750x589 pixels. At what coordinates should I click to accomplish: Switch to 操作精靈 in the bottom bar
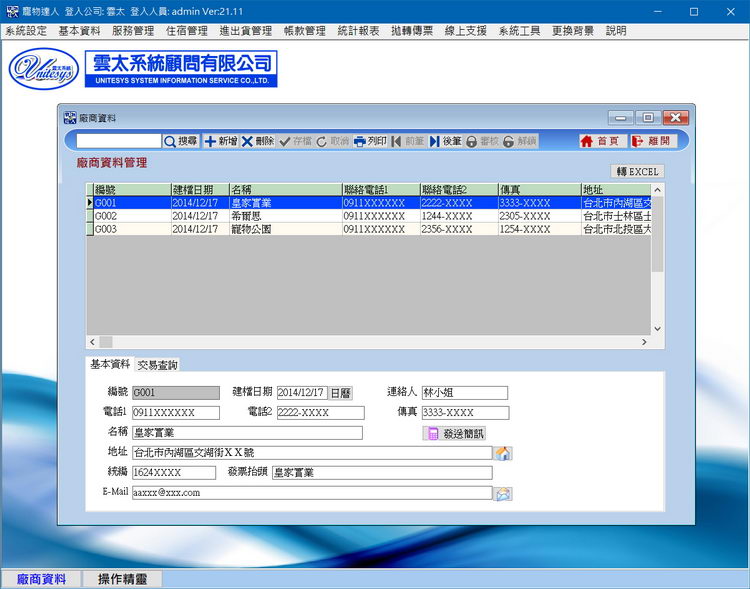(x=121, y=579)
